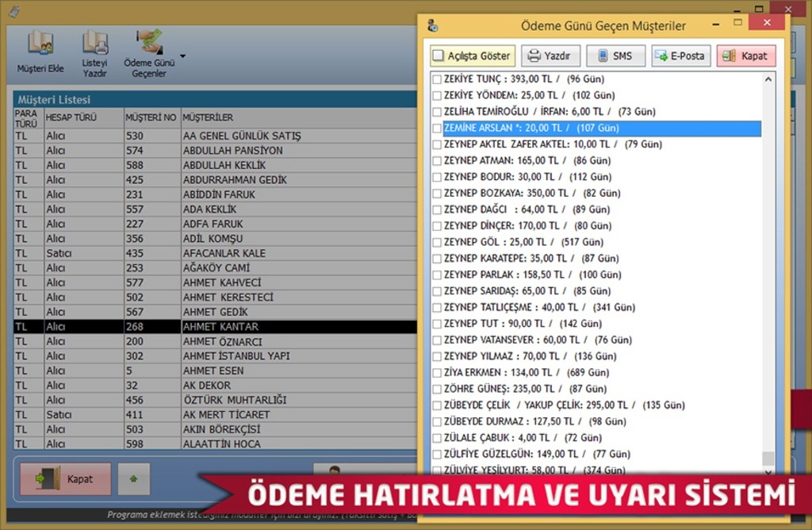Select the AA GENEL GÜNLÜK SATIŞ row
This screenshot has width=812, height=530.
[x=216, y=136]
